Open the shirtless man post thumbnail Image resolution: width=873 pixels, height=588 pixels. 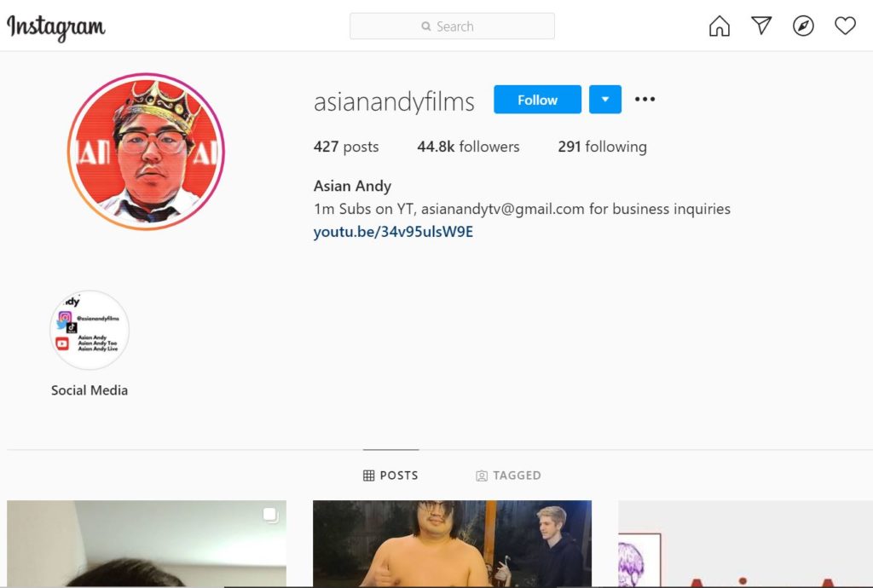click(x=452, y=544)
